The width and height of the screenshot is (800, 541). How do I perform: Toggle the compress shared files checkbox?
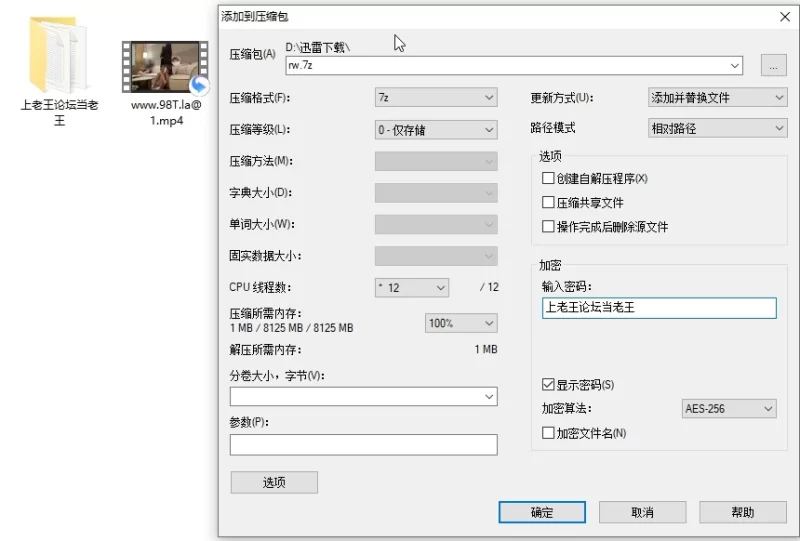[x=548, y=203]
